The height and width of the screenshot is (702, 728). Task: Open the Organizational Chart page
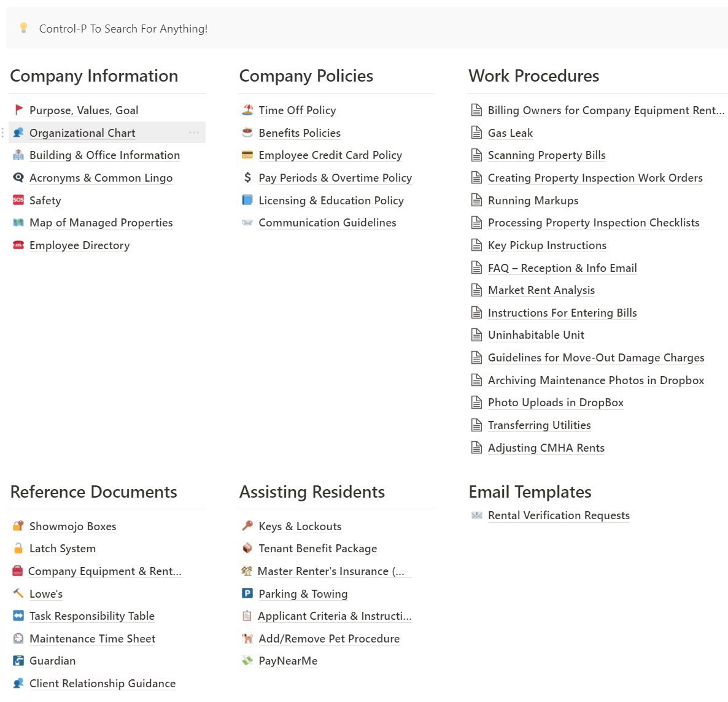(x=82, y=133)
